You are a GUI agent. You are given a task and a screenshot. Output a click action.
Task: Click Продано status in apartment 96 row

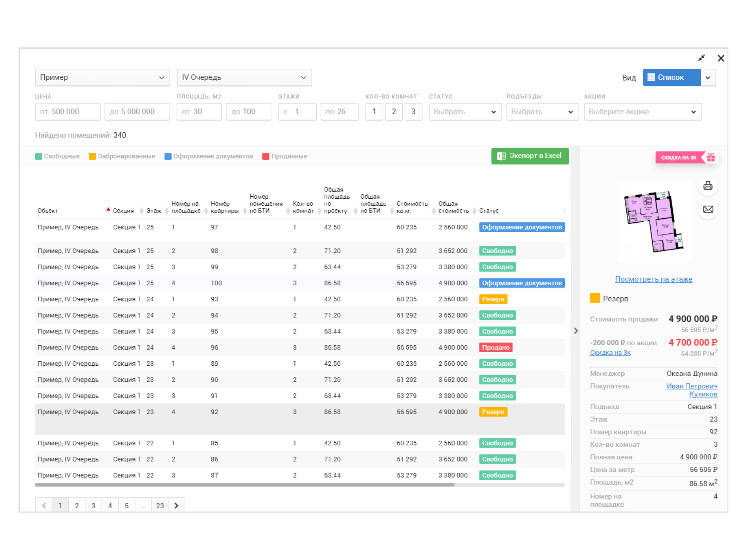click(x=496, y=348)
